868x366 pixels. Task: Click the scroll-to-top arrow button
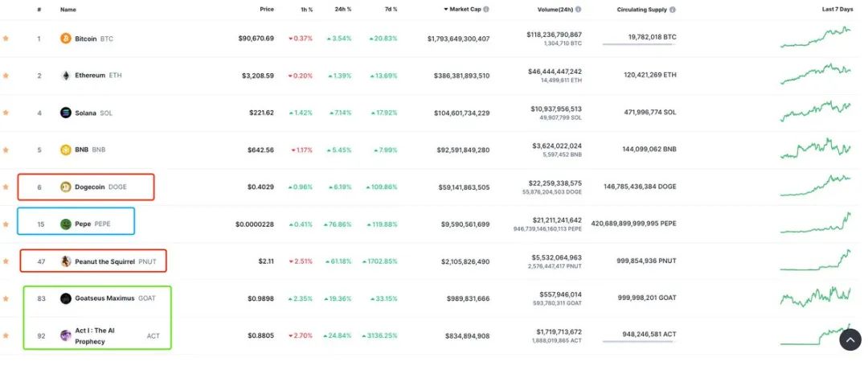[x=850, y=339]
